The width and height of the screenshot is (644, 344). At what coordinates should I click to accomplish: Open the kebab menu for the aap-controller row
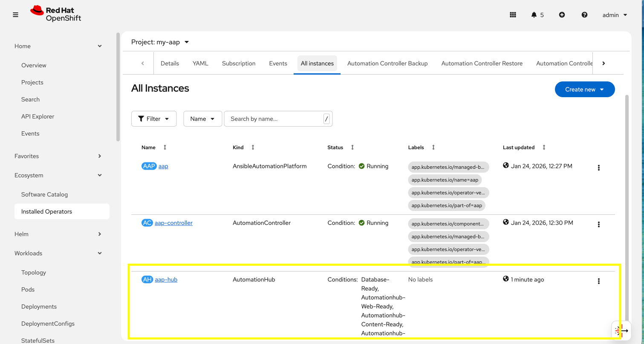coord(599,224)
